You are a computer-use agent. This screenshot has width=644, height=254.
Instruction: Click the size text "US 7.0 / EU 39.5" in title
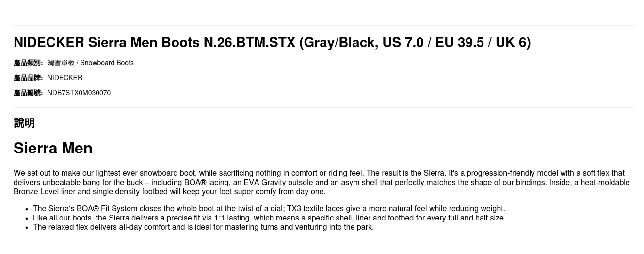point(433,43)
